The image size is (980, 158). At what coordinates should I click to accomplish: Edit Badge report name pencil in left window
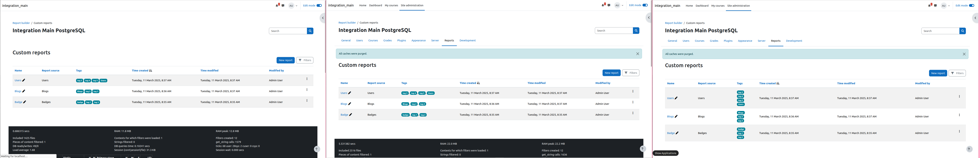[x=24, y=102]
